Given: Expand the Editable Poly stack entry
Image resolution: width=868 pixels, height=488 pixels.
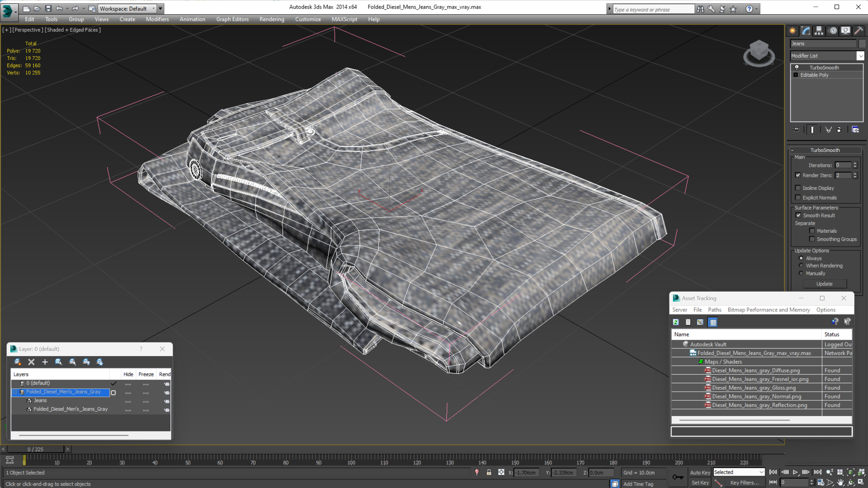Looking at the screenshot, I should point(796,75).
